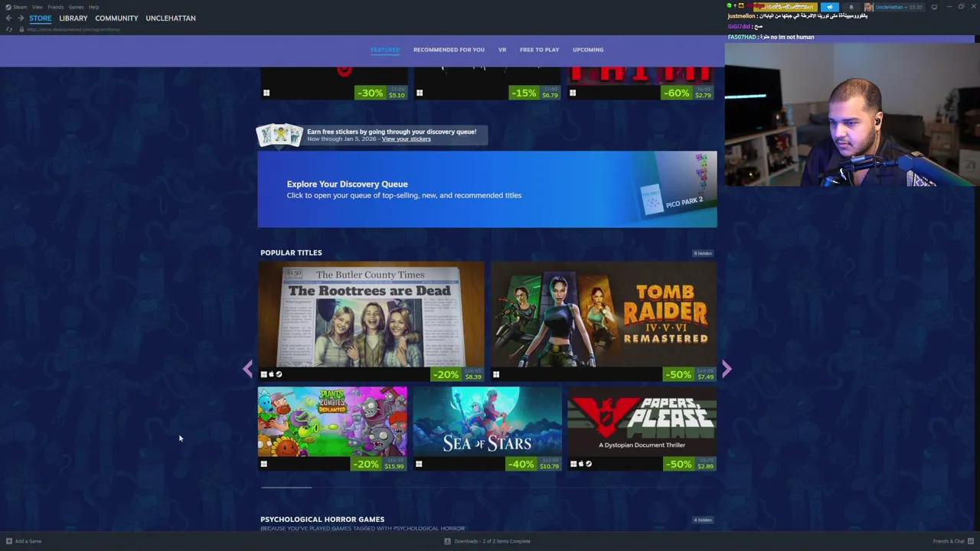Switch to the LIBRARY section
The width and height of the screenshot is (980, 551).
pos(73,18)
